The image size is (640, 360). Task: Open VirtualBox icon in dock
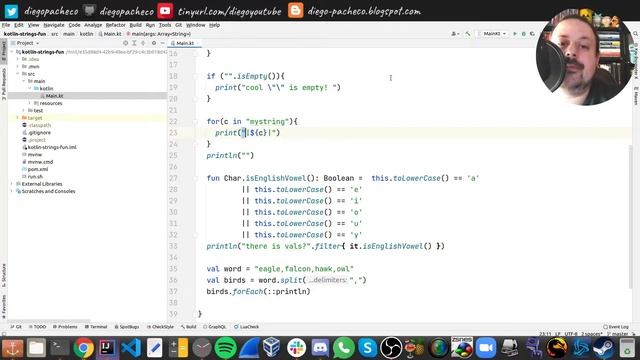271,348
